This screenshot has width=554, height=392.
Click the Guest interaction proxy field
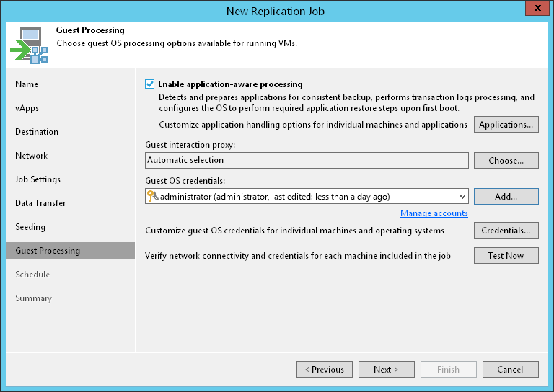click(307, 161)
